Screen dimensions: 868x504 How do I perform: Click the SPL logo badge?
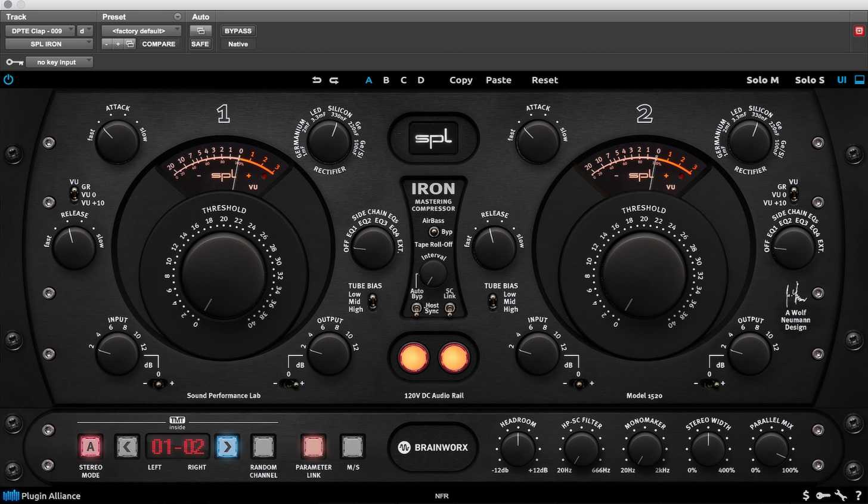coord(433,138)
